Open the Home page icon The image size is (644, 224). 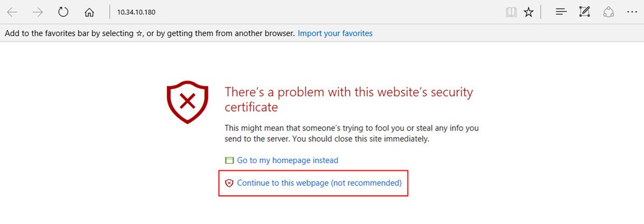(x=89, y=12)
